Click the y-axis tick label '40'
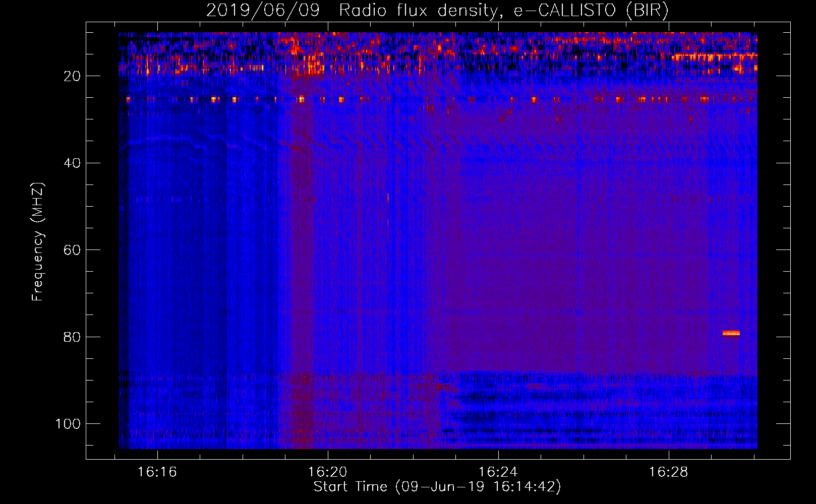The height and width of the screenshot is (504, 816). click(72, 163)
